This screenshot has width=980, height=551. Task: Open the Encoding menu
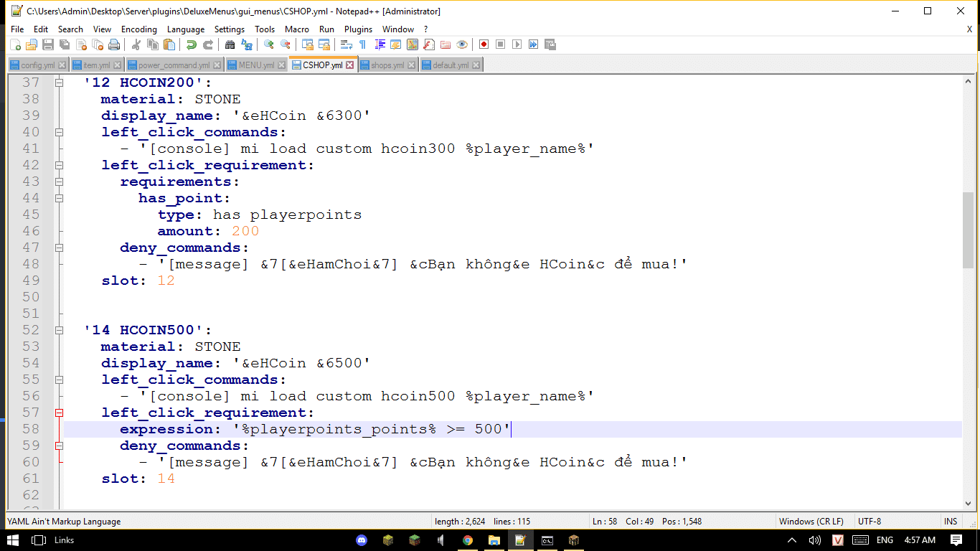coord(138,29)
